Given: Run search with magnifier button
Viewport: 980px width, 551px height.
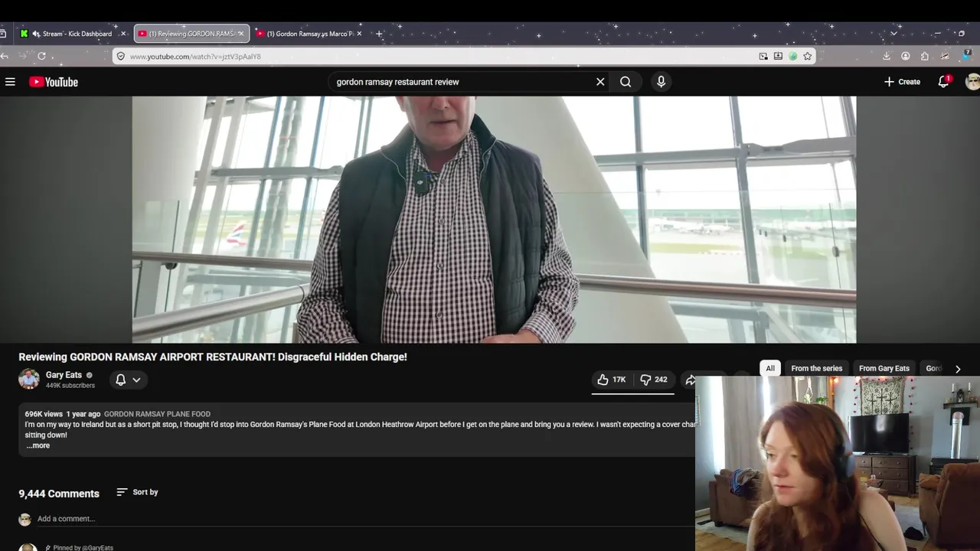Looking at the screenshot, I should tap(626, 82).
